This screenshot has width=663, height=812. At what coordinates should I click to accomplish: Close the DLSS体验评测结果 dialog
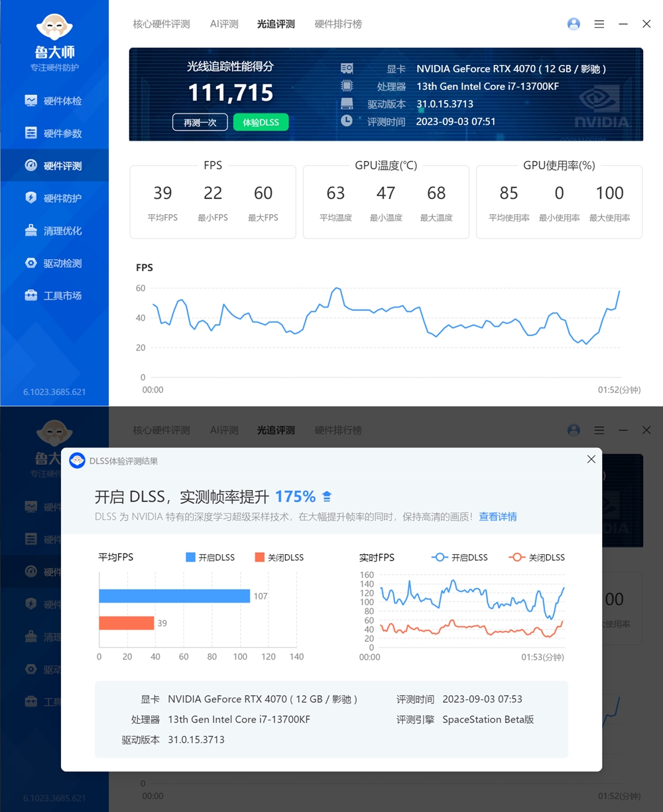[x=591, y=459]
